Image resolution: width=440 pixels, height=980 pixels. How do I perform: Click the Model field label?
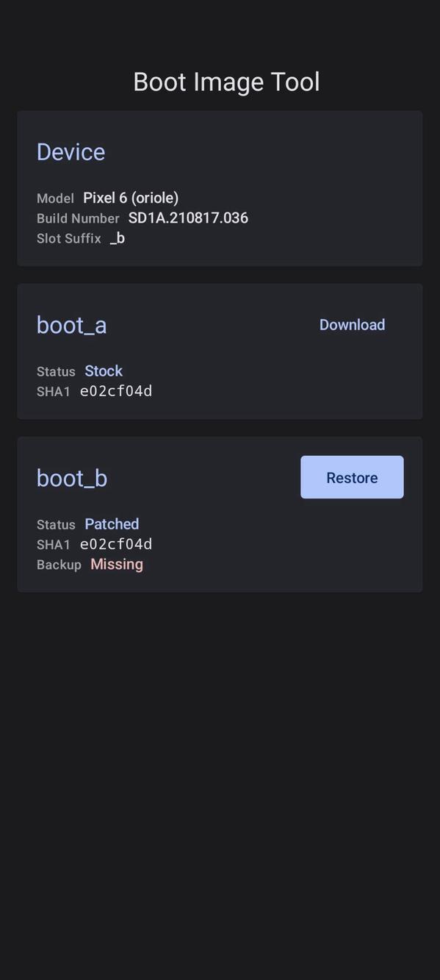(54, 198)
